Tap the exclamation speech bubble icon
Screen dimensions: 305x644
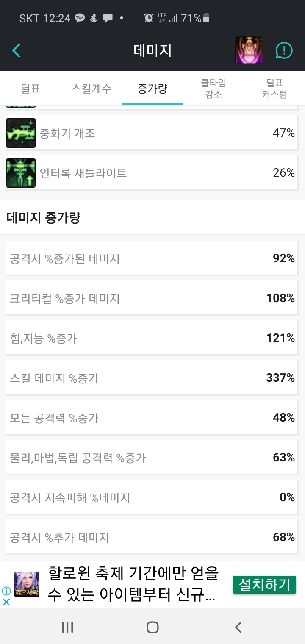[284, 51]
